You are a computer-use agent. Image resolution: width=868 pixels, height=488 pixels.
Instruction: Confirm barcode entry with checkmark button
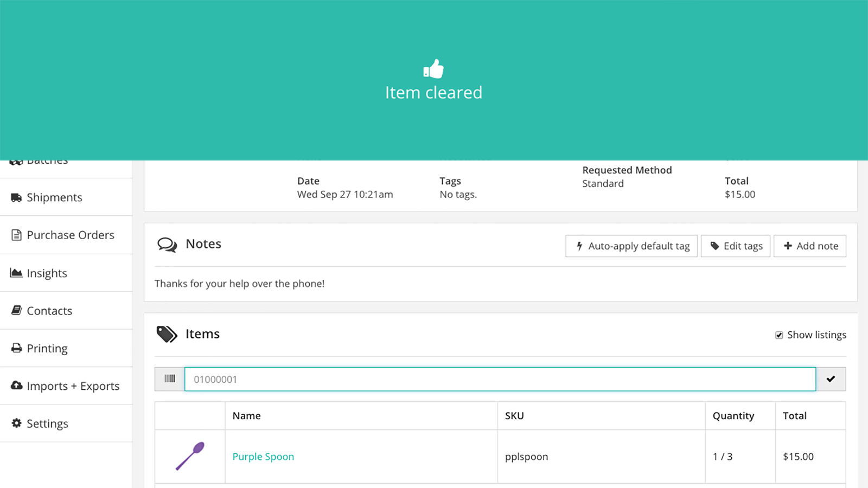[831, 379]
